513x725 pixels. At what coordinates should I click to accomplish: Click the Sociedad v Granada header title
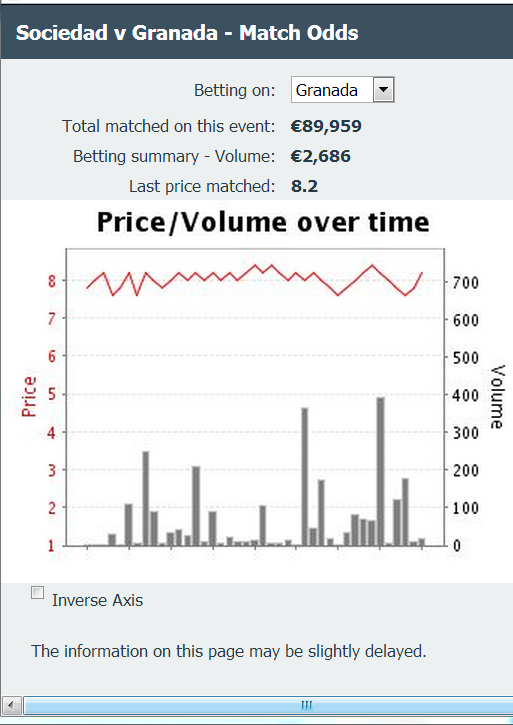click(x=187, y=33)
